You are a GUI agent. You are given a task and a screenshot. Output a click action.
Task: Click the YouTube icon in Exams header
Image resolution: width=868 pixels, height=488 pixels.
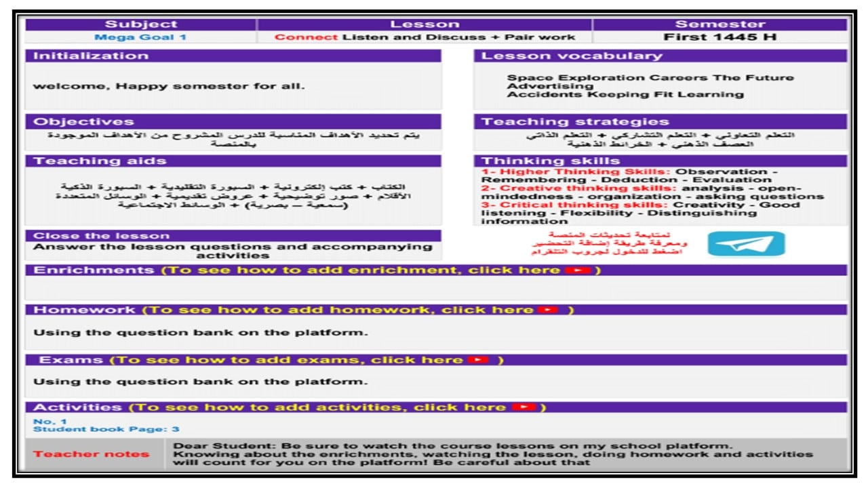coord(478,360)
